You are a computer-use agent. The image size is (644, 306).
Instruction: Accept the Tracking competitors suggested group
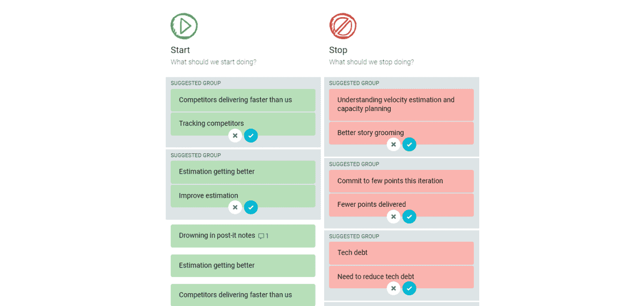point(251,136)
